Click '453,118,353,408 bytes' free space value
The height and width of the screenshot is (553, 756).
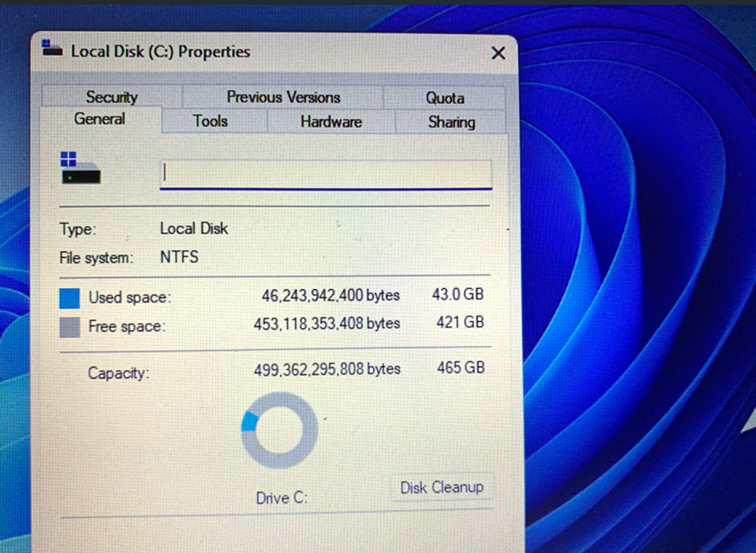pyautogui.click(x=327, y=324)
